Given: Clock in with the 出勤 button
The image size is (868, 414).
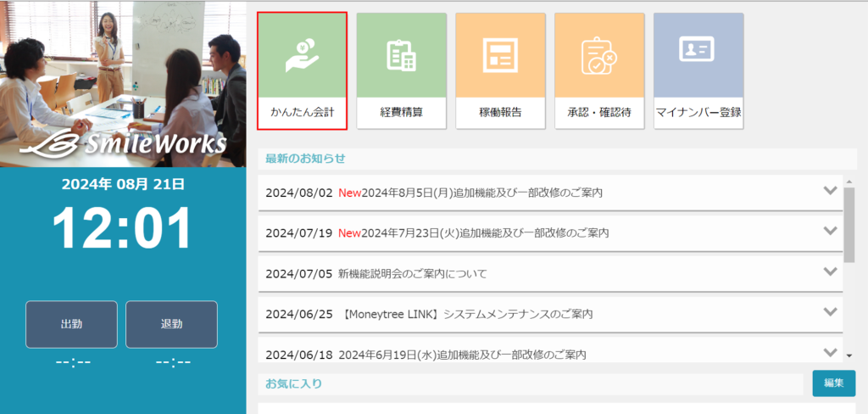Looking at the screenshot, I should (x=71, y=324).
